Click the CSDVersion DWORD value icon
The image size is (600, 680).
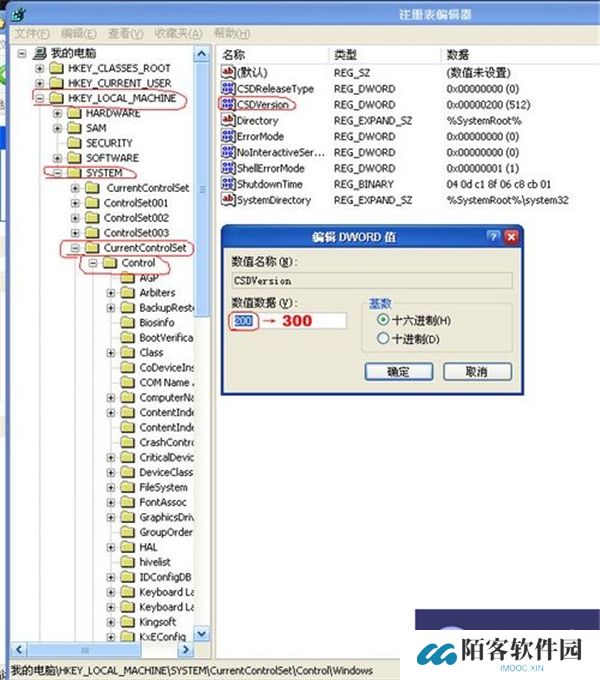point(227,104)
